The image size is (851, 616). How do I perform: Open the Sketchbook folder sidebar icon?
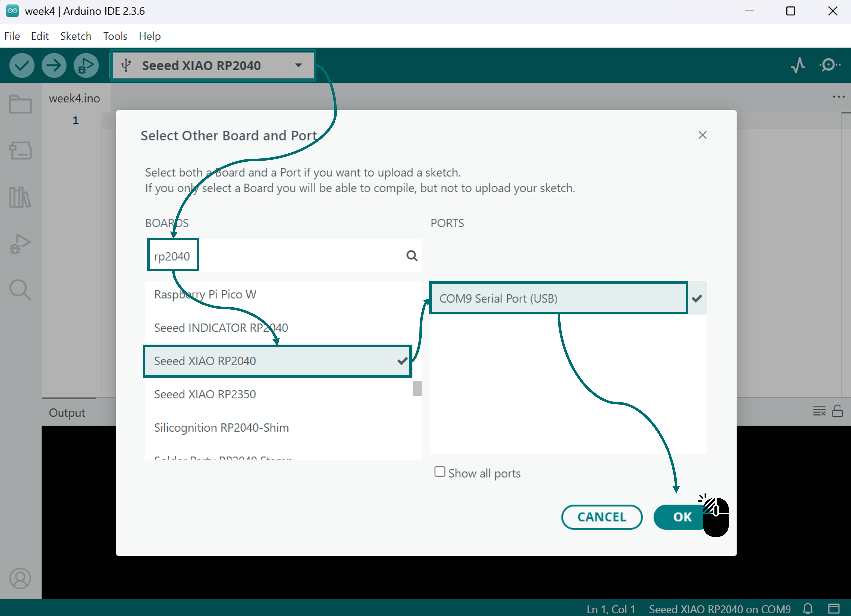[20, 104]
